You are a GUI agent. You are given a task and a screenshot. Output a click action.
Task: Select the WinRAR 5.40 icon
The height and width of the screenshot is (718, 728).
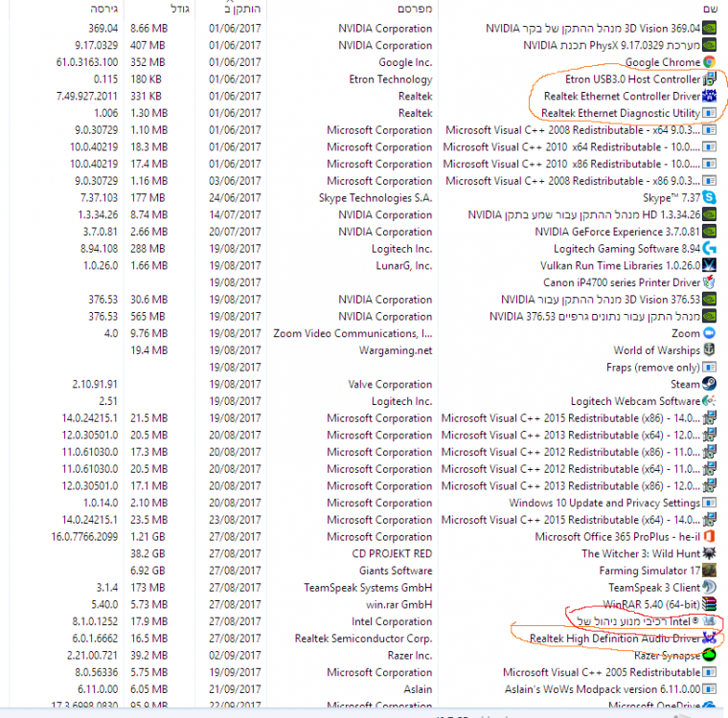tap(709, 604)
